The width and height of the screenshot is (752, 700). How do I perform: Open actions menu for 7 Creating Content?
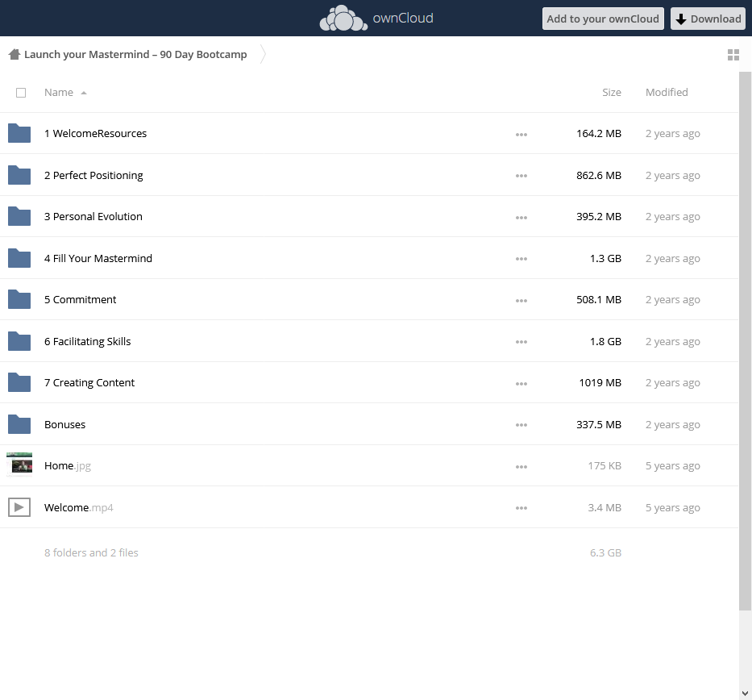point(521,383)
